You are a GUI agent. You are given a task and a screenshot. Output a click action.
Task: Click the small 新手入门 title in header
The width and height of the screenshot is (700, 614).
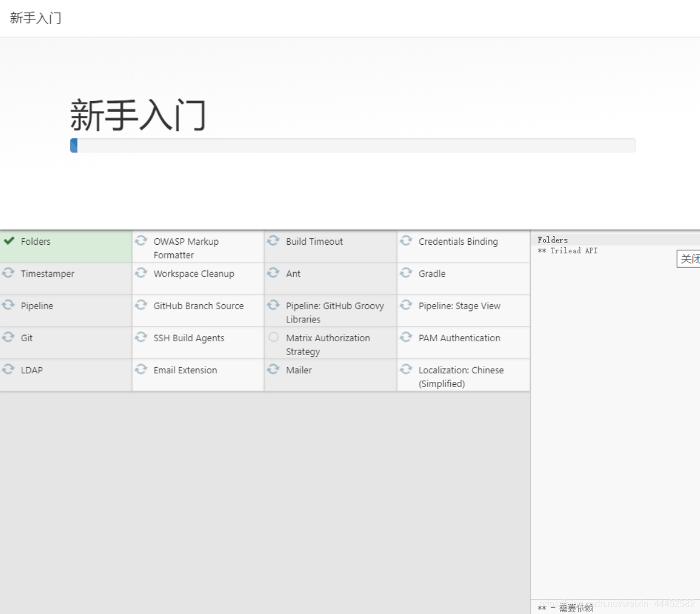(35, 18)
